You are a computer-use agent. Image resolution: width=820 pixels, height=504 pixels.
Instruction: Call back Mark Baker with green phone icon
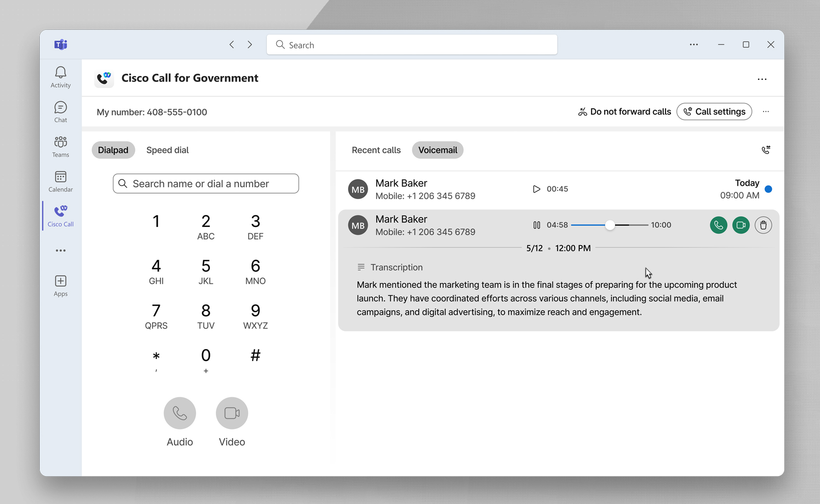pos(718,225)
